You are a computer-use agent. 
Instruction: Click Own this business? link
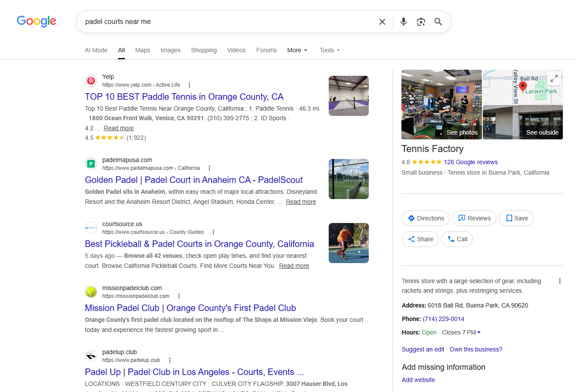click(x=476, y=349)
